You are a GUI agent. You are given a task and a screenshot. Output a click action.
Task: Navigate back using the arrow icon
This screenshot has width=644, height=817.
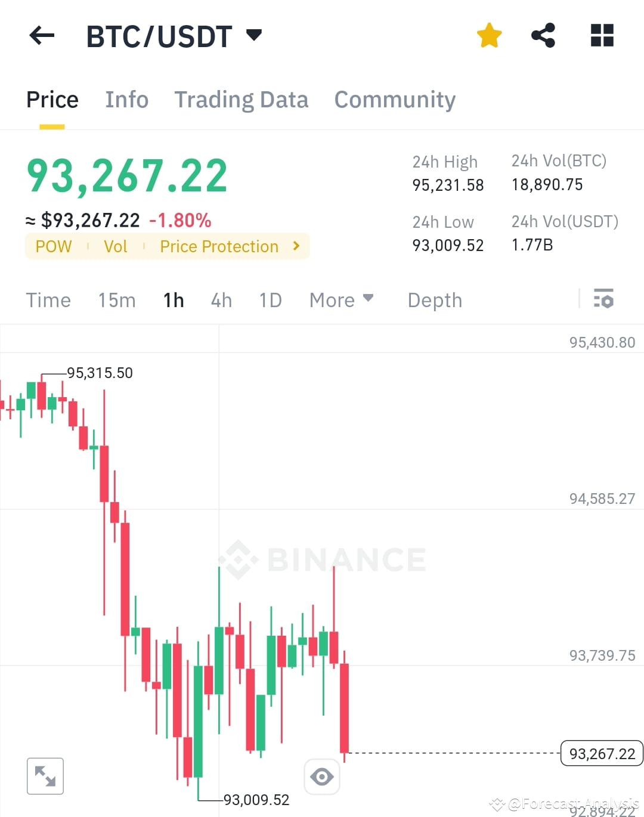[x=41, y=35]
